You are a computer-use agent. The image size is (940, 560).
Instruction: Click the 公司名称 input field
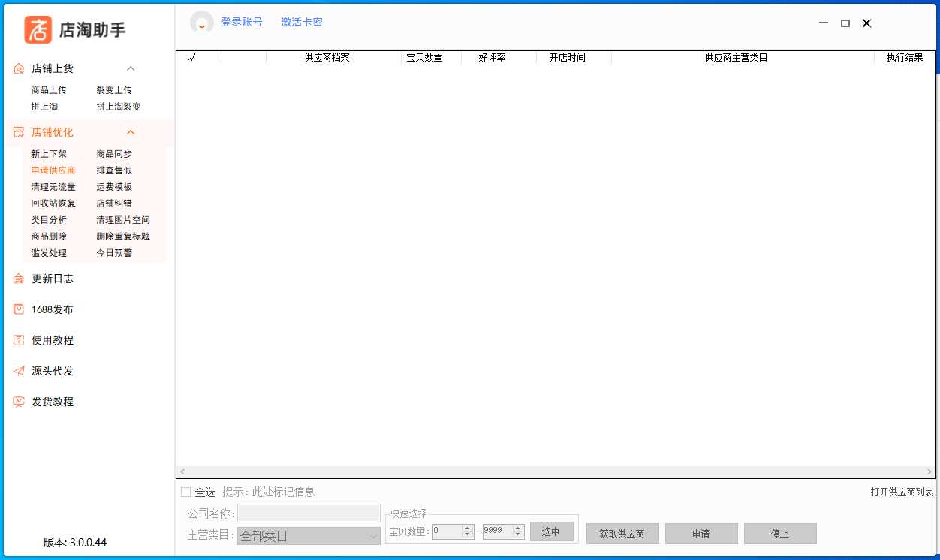(x=309, y=513)
